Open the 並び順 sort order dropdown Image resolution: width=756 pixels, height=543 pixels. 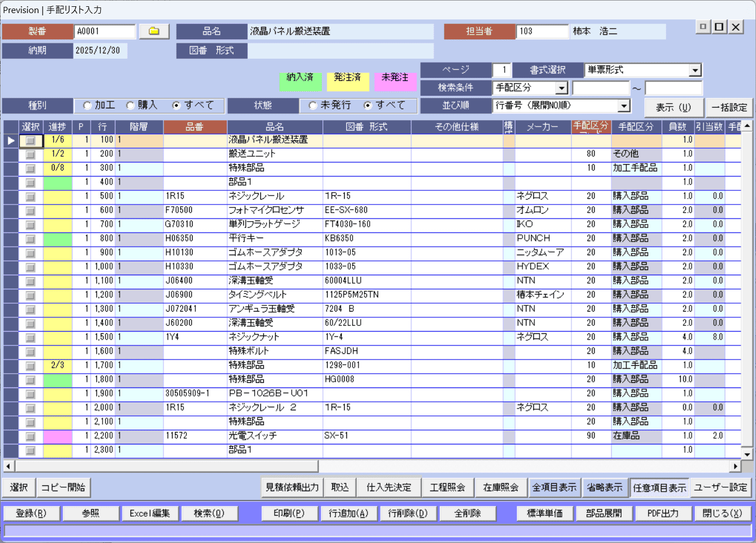point(624,106)
